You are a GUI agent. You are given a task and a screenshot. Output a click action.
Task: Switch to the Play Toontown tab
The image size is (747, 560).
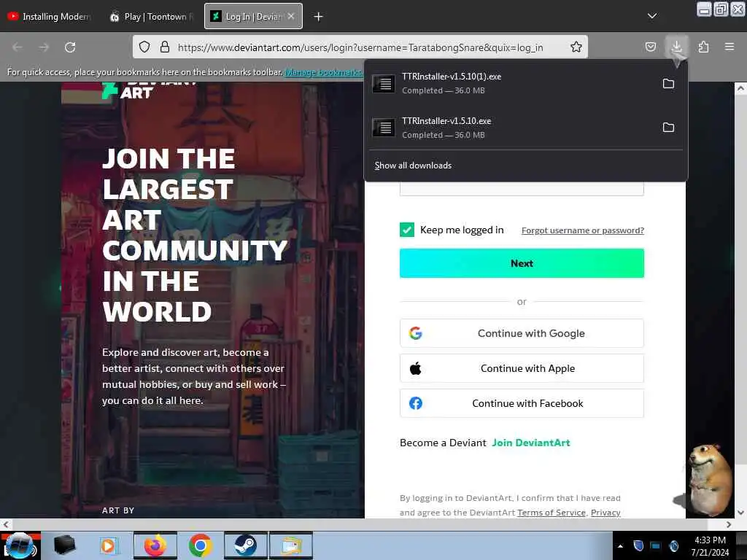click(152, 17)
